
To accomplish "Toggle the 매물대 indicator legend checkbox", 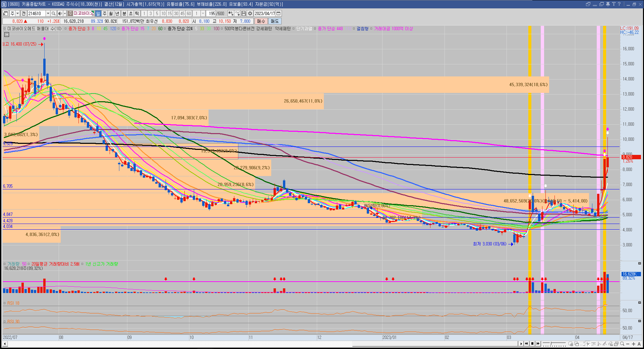I will 5,29.
